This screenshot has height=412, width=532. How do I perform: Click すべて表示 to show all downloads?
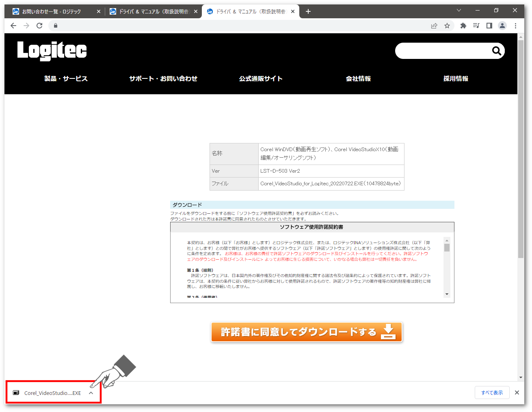coord(492,392)
